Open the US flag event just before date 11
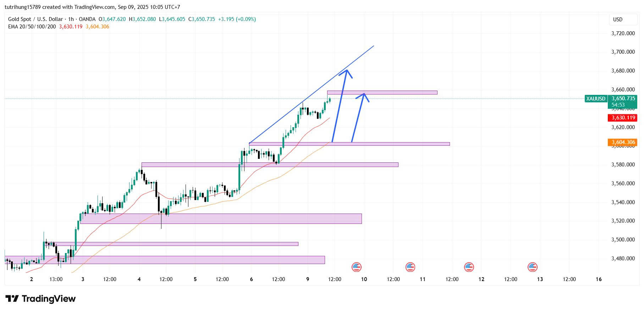The height and width of the screenshot is (312, 644). (x=410, y=267)
